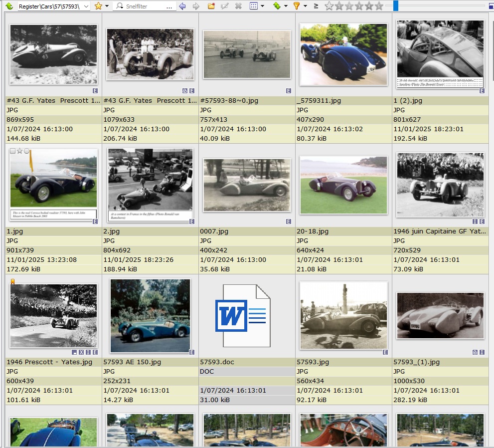
Task: Go back with the blue left arrow
Action: [x=182, y=6]
